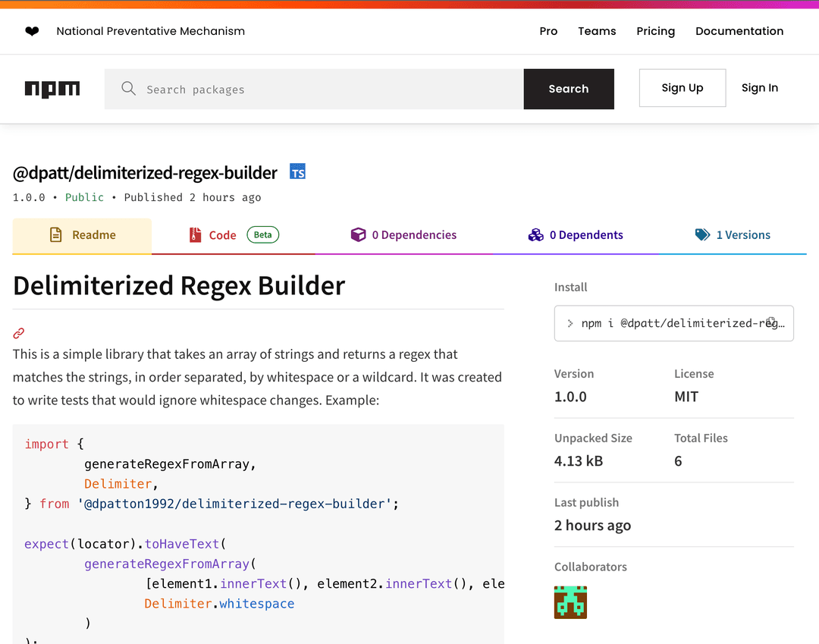Click the heart icon in top bar

pyautogui.click(x=32, y=31)
